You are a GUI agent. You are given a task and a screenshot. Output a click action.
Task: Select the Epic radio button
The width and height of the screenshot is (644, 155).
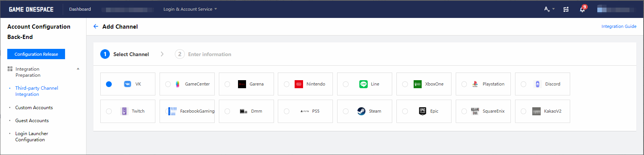(x=405, y=111)
